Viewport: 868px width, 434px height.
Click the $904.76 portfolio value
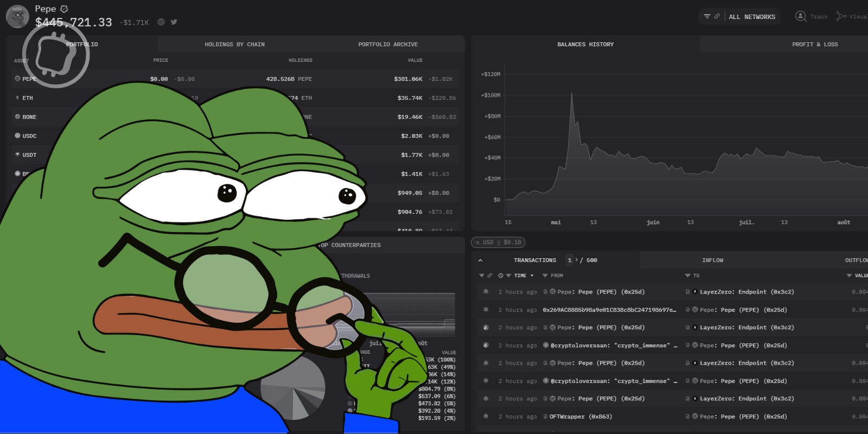pos(410,212)
